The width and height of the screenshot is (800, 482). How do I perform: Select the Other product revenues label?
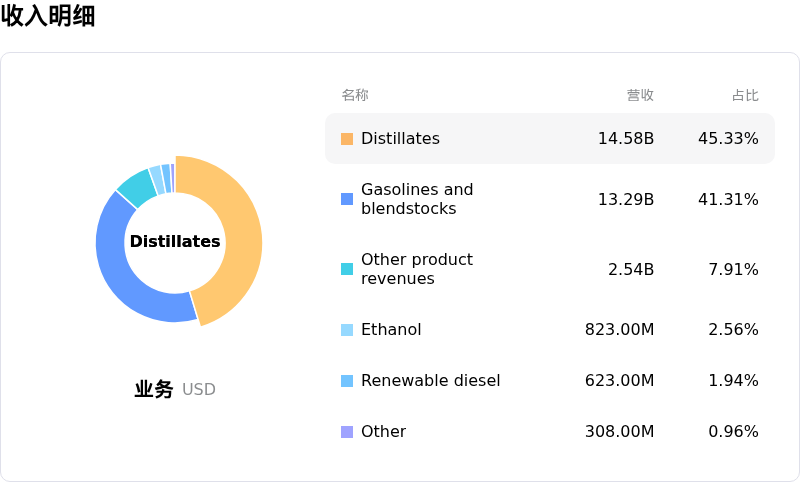pyautogui.click(x=417, y=269)
